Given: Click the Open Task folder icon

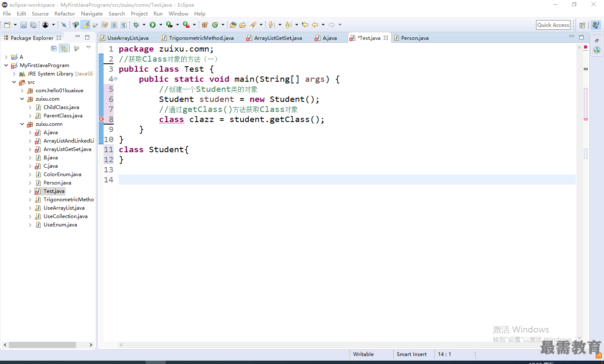Looking at the screenshot, I should pyautogui.click(x=242, y=25).
